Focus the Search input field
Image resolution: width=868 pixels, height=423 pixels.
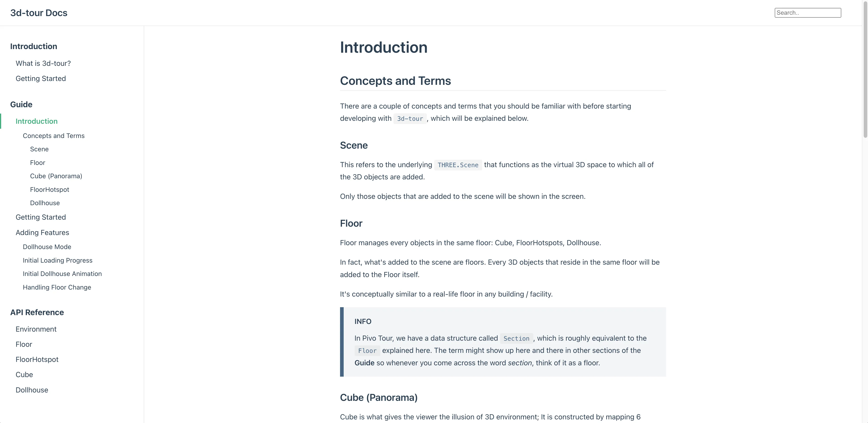807,13
